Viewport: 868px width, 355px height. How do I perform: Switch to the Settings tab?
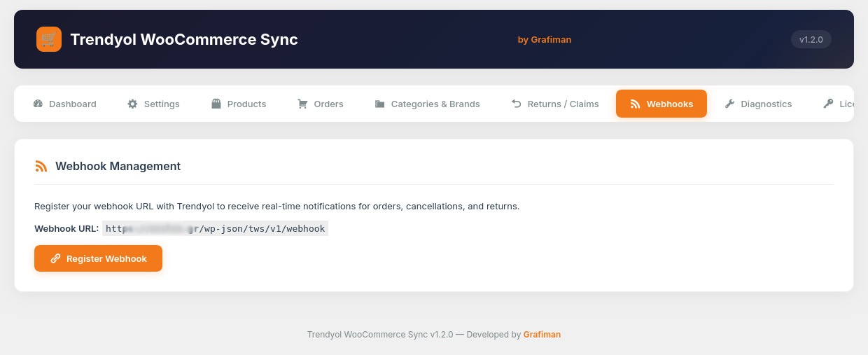pyautogui.click(x=153, y=104)
